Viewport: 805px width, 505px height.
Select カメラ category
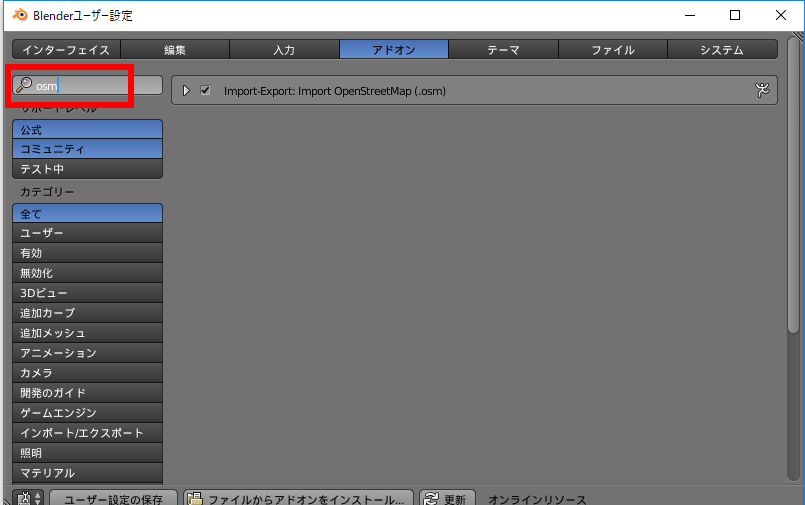pyautogui.click(x=87, y=373)
